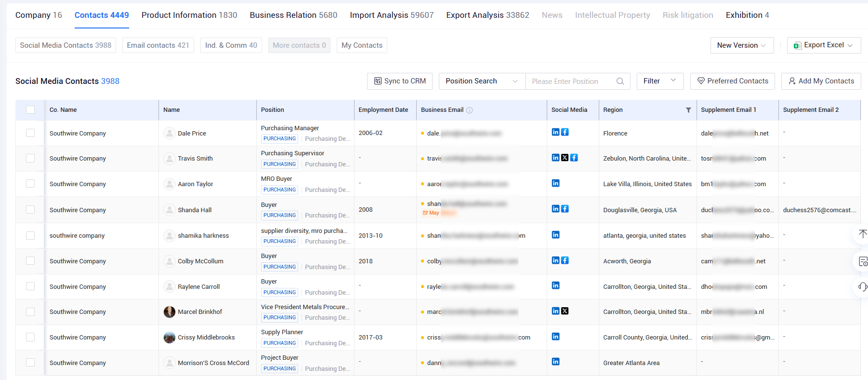The height and width of the screenshot is (380, 868).
Task: Click the Employment Date column header
Action: click(x=383, y=110)
